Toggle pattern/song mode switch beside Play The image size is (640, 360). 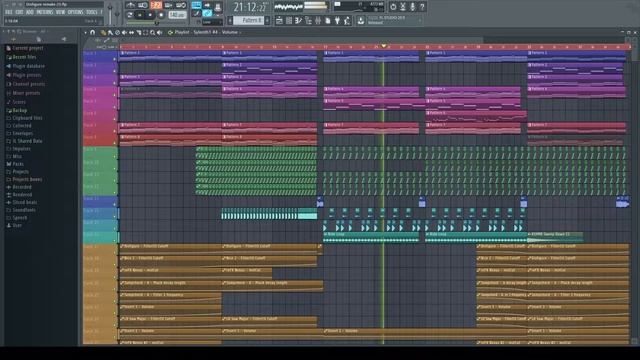pos(130,15)
